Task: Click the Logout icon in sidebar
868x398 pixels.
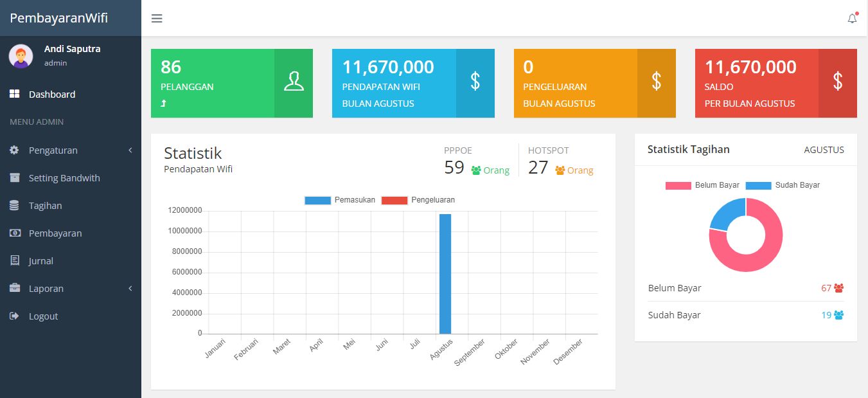Action: pos(15,316)
